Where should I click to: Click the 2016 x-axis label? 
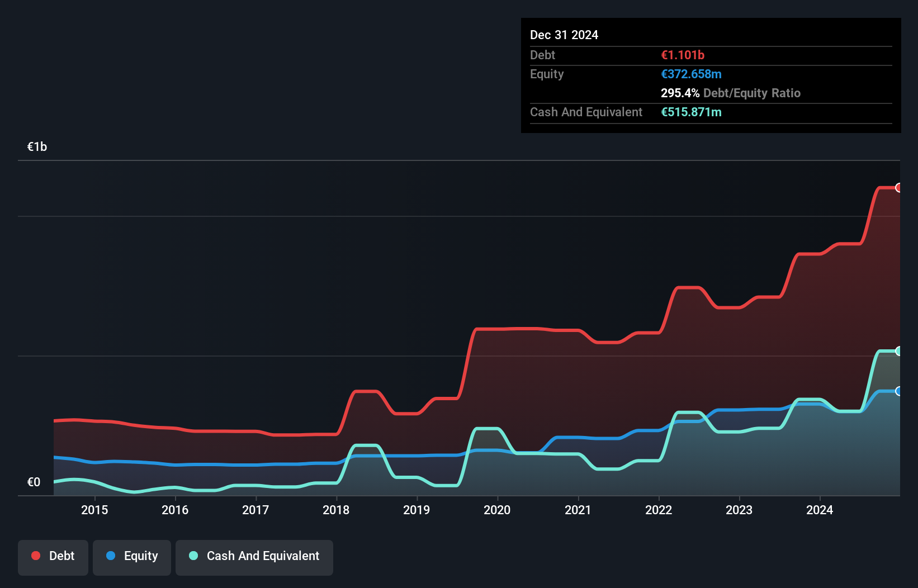click(175, 510)
